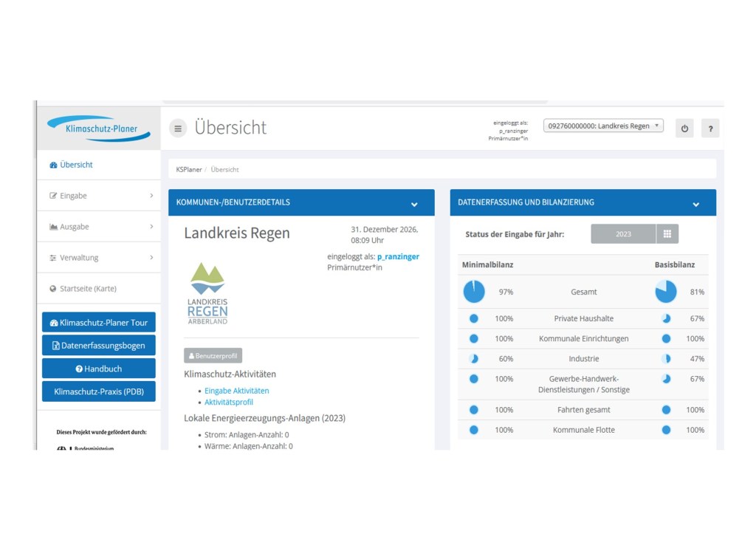Expand the Eingabe sidebar menu
The height and width of the screenshot is (534, 756).
click(98, 196)
